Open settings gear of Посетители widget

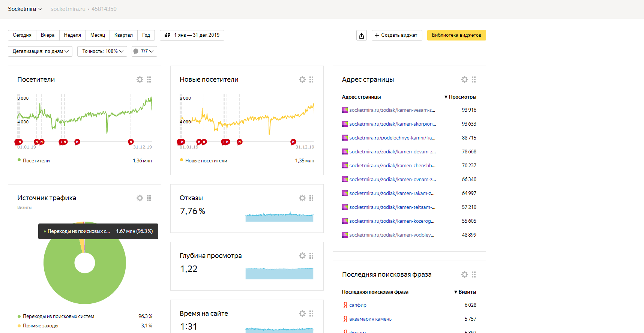point(140,79)
